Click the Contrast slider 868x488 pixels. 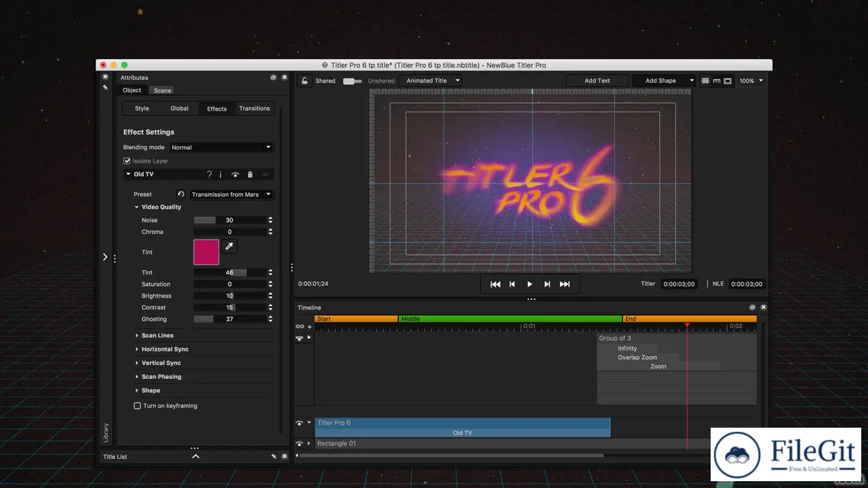[230, 308]
